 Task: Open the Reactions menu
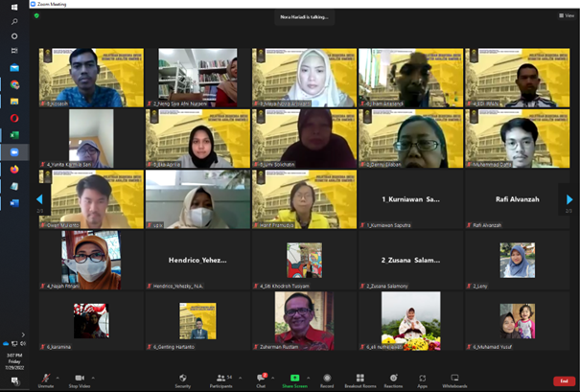click(393, 380)
